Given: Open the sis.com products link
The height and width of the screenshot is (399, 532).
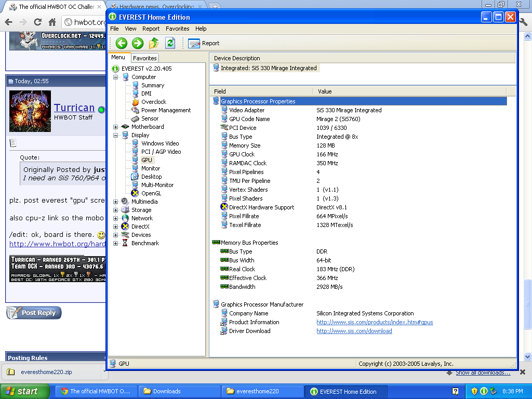Looking at the screenshot, I should coord(375,322).
